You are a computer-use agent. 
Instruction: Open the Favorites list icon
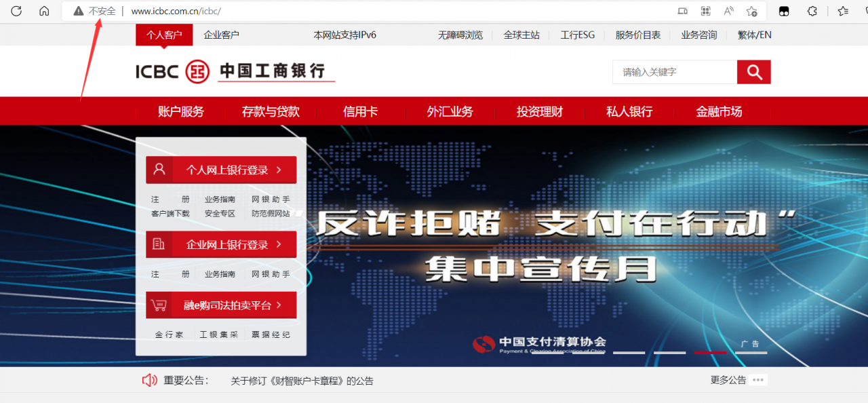tap(843, 11)
